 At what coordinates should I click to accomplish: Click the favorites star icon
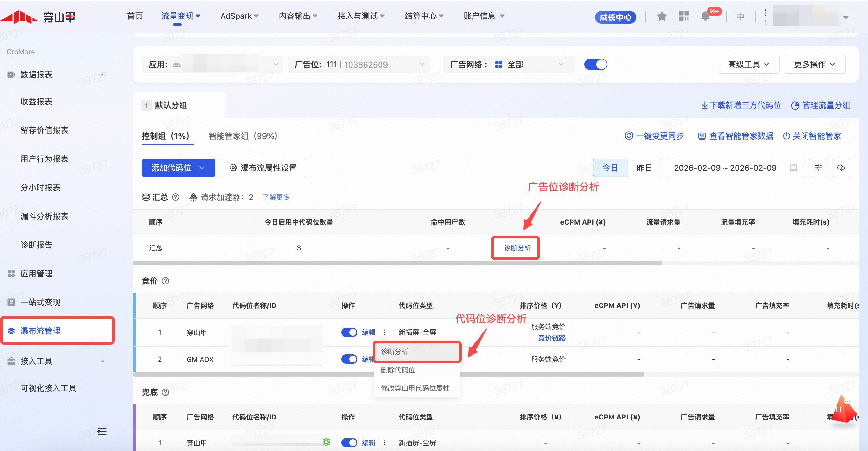[x=661, y=16]
